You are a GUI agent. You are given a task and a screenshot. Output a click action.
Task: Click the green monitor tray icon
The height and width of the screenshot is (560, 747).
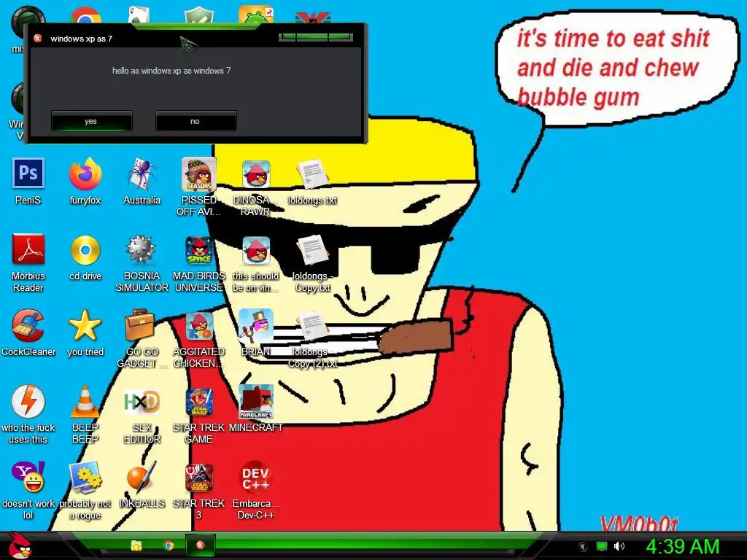pyautogui.click(x=602, y=546)
